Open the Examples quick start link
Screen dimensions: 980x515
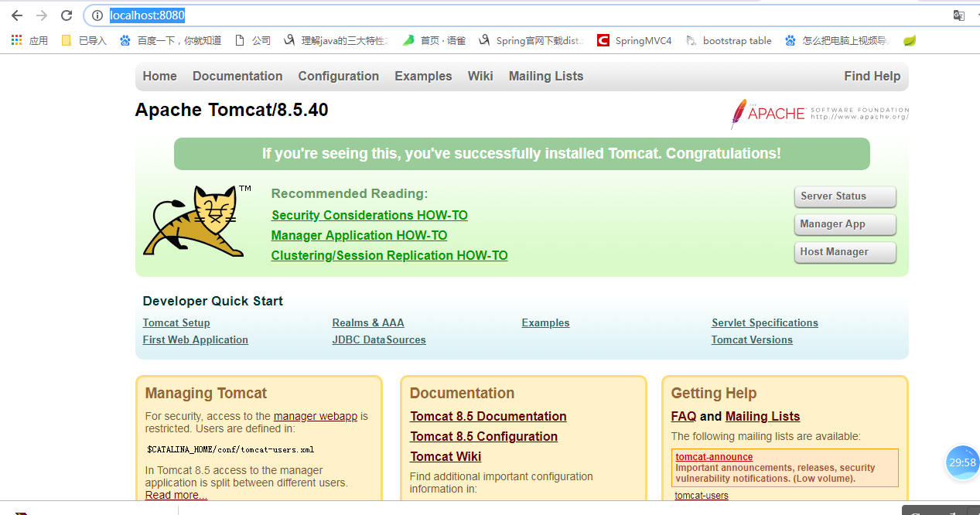(x=546, y=322)
